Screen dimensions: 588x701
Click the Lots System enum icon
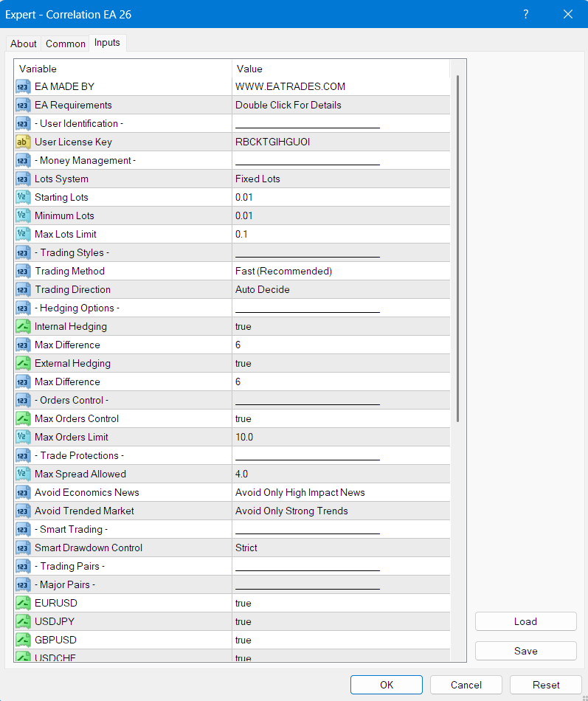(x=23, y=179)
